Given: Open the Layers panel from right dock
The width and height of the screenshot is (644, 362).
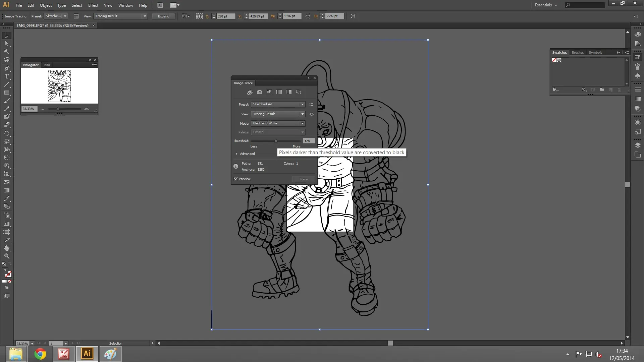Looking at the screenshot, I should pos(638,145).
